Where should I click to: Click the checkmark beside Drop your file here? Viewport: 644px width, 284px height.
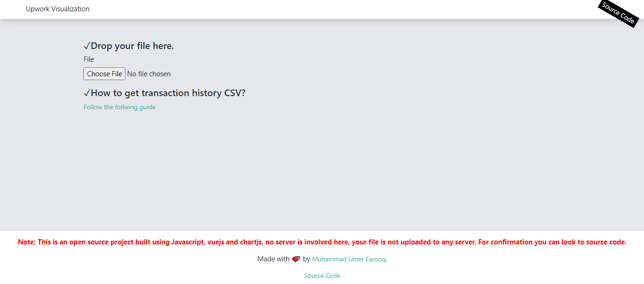[87, 46]
